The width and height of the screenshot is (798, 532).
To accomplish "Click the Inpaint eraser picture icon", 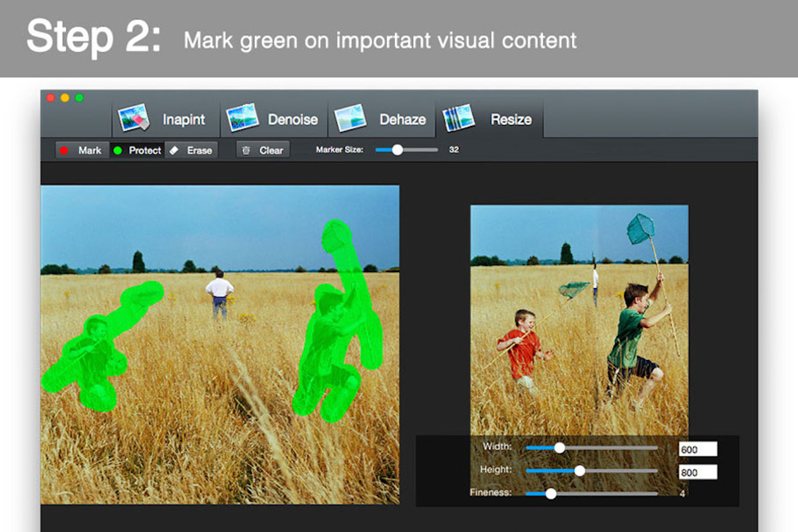I will 134,119.
